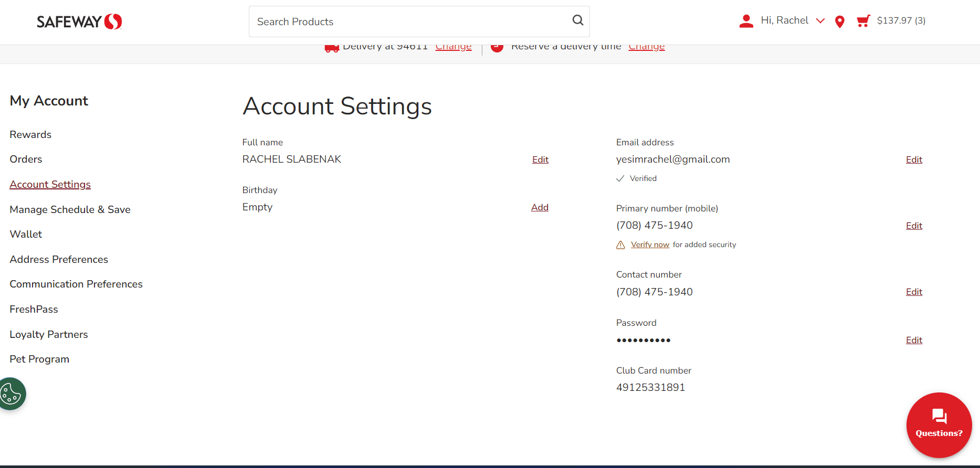Click the store location pin icon
Image resolution: width=980 pixels, height=468 pixels.
pos(840,22)
